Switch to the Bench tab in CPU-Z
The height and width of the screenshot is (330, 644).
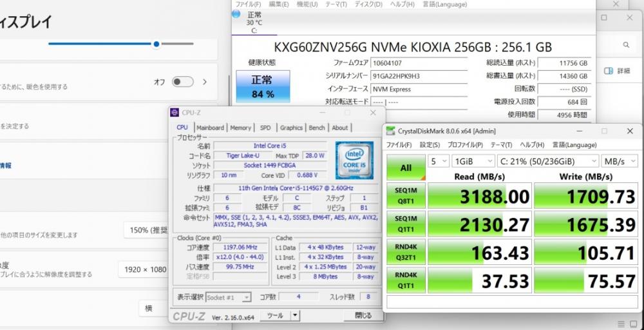tap(317, 128)
